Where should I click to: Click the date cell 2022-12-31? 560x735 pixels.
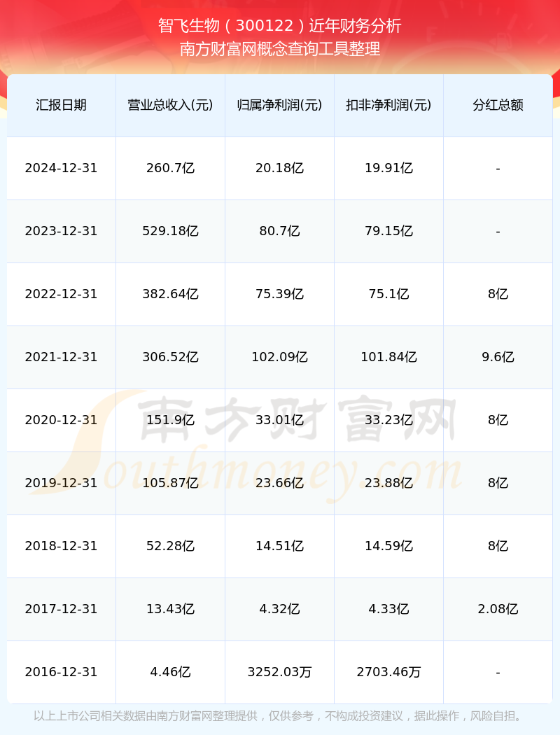(62, 294)
